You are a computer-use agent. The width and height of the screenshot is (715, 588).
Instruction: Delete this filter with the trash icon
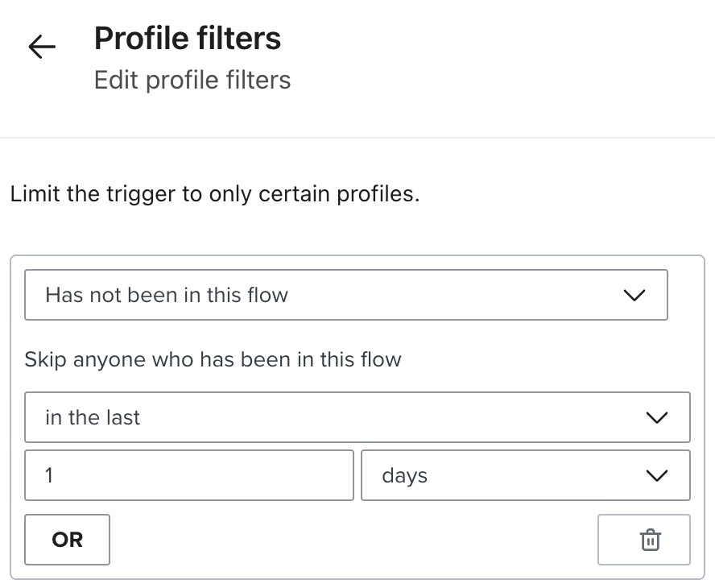coord(650,540)
